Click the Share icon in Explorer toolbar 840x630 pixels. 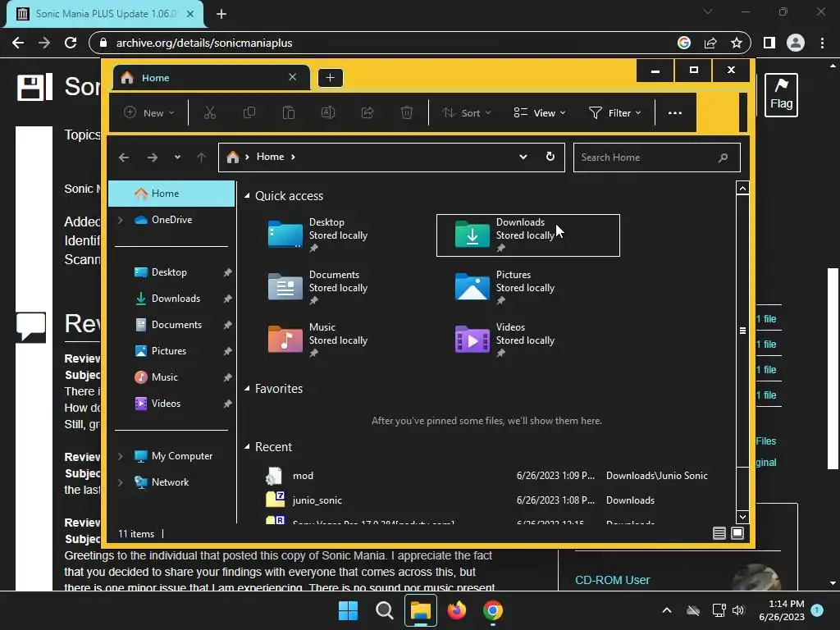pos(367,112)
